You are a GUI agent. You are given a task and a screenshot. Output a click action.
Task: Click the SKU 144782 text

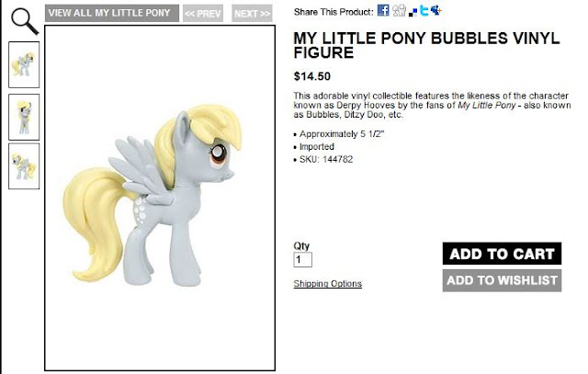pos(326,159)
